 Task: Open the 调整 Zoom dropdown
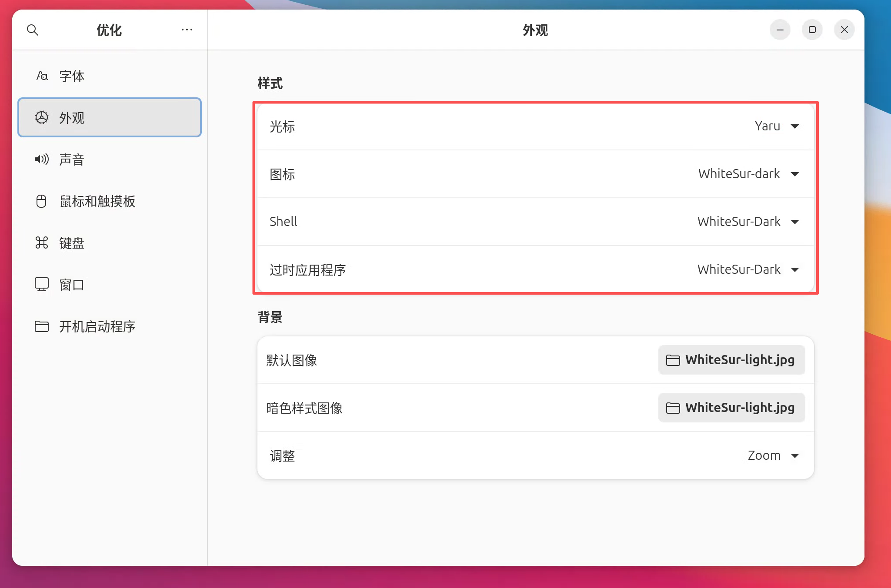coord(773,456)
